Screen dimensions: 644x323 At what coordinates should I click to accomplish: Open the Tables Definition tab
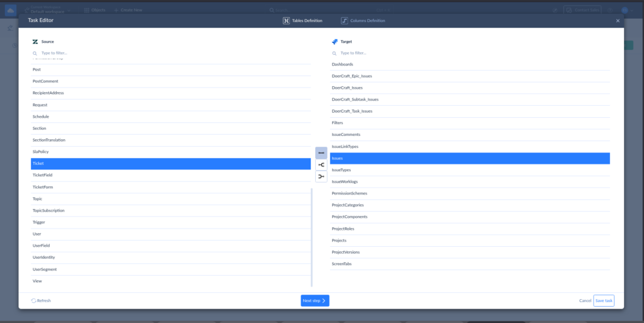[x=303, y=21]
